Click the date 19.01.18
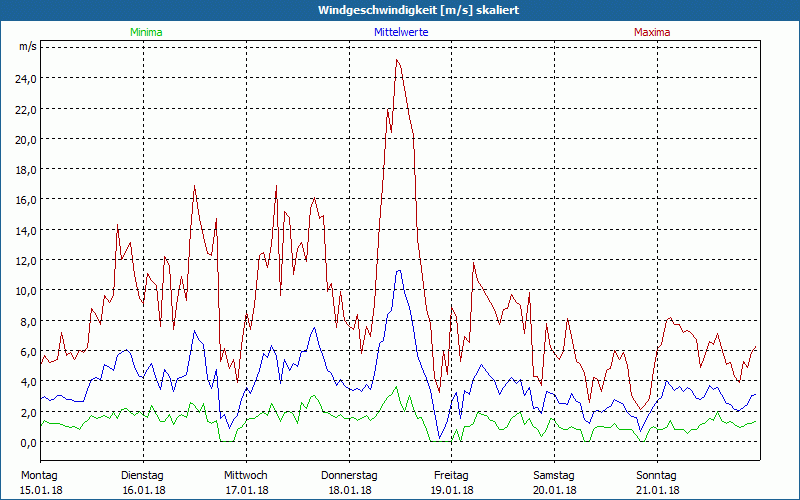This screenshot has width=800, height=500. (453, 490)
